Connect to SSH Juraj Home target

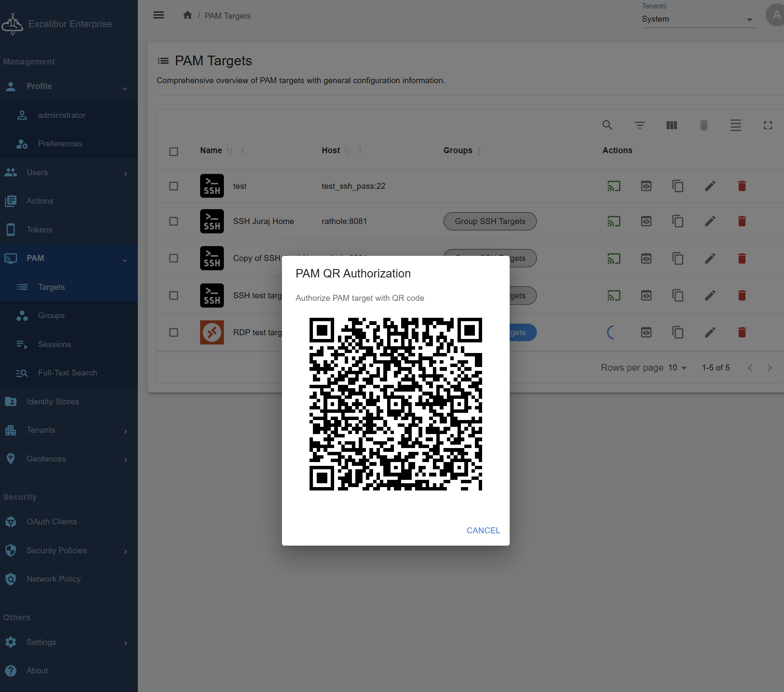coord(614,221)
